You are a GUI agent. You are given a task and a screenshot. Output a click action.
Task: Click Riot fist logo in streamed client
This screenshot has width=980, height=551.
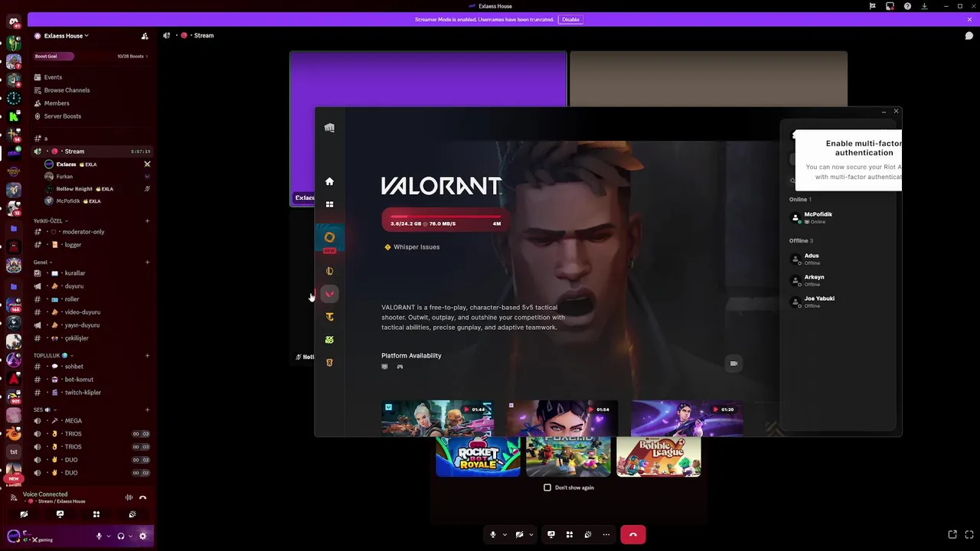tap(329, 128)
